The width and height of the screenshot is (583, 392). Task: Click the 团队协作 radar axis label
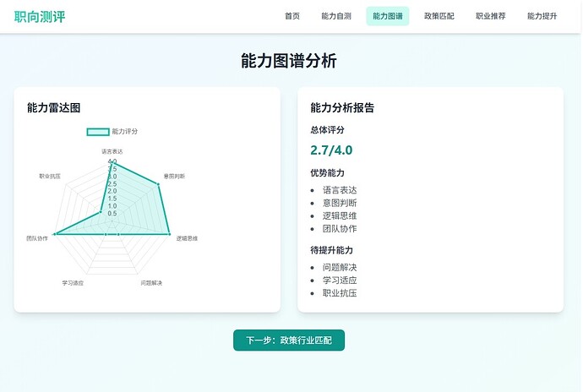coord(37,238)
